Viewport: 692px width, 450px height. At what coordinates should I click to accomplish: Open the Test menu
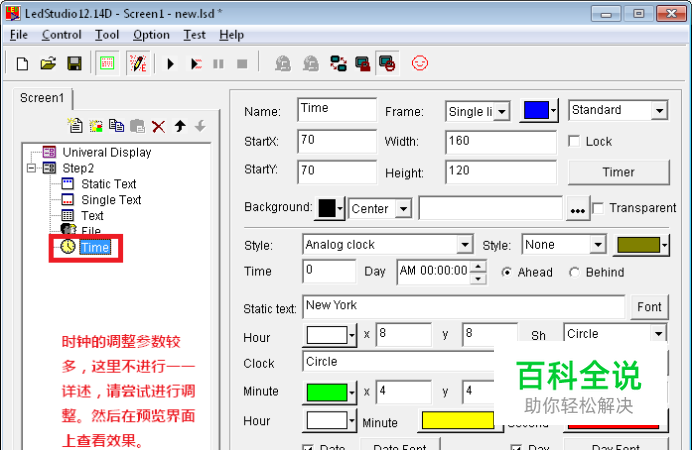tap(194, 35)
